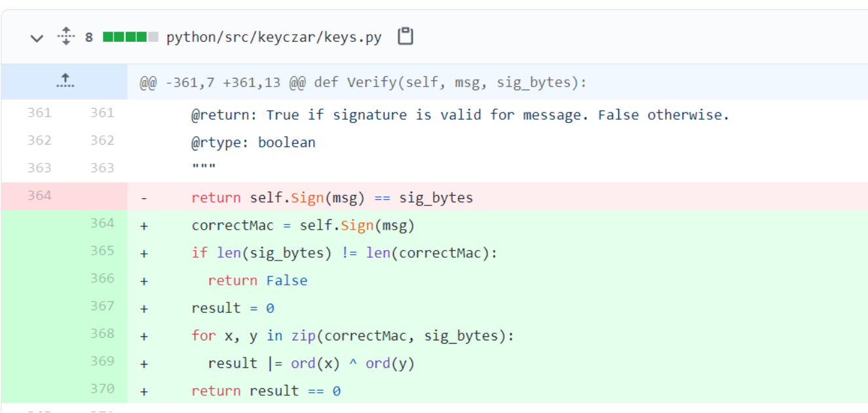Click the hunk header starting @@ -361,7 +361,13

[x=362, y=83]
